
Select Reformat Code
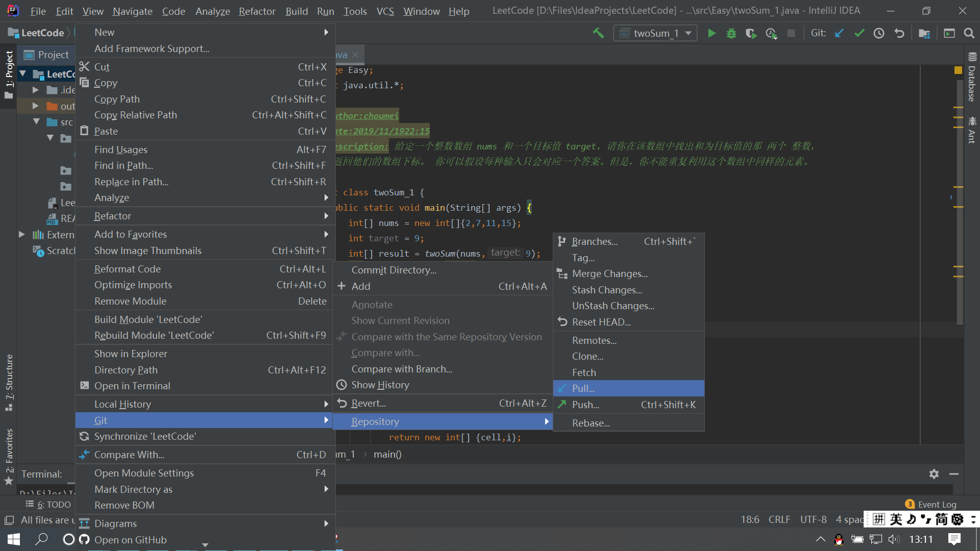[x=205, y=269]
